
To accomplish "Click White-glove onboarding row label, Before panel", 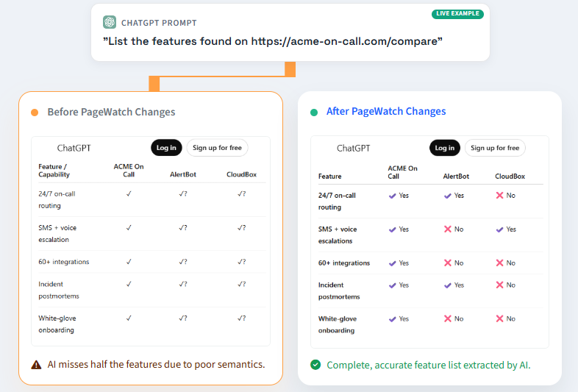I will (57, 324).
